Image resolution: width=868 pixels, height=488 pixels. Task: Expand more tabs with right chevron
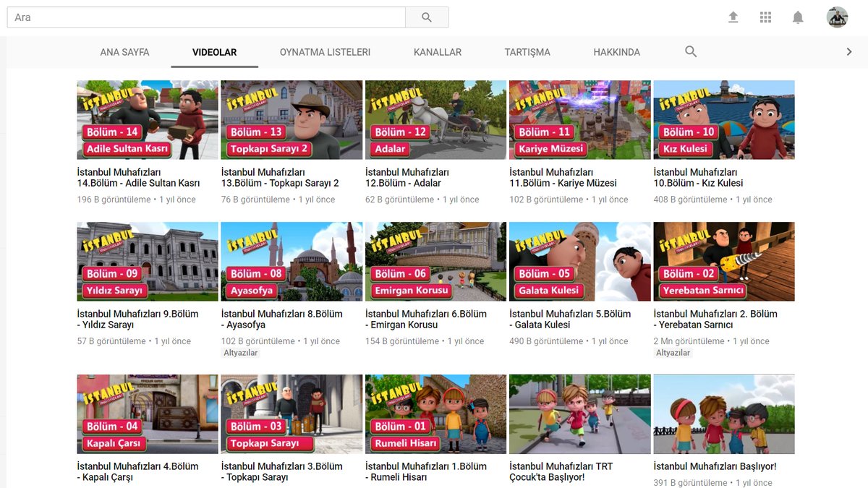[849, 52]
